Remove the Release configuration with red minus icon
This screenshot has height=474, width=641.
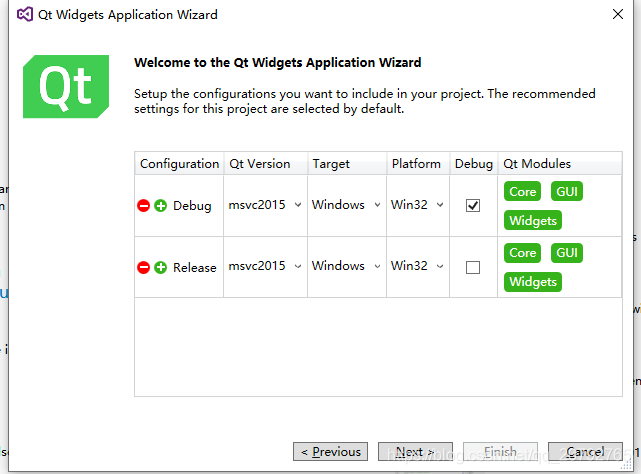coord(143,267)
